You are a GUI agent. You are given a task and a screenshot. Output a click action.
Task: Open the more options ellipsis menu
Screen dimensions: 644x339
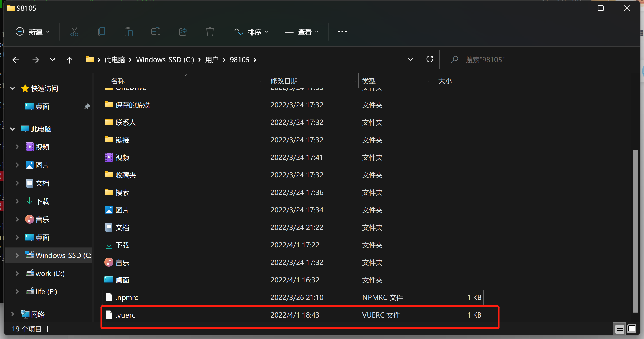pos(342,32)
